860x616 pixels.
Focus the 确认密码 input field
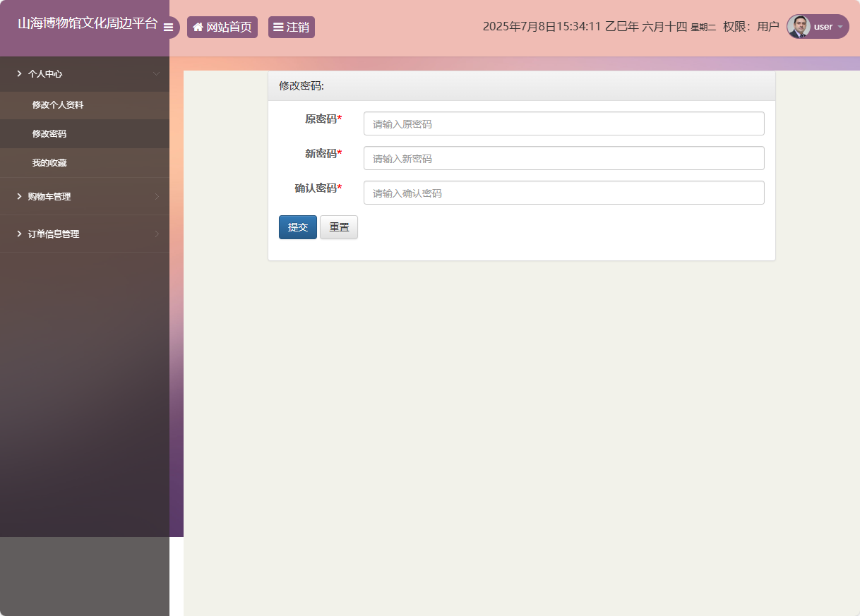pos(564,193)
